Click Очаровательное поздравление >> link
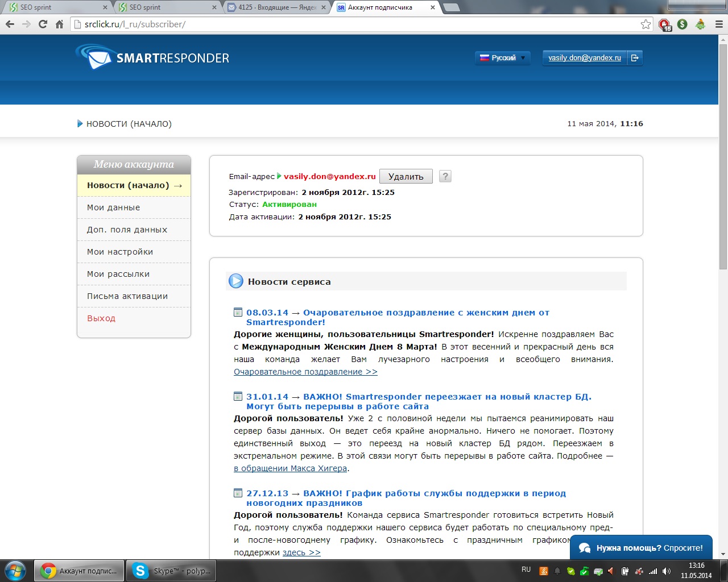Image resolution: width=728 pixels, height=582 pixels. pyautogui.click(x=305, y=372)
